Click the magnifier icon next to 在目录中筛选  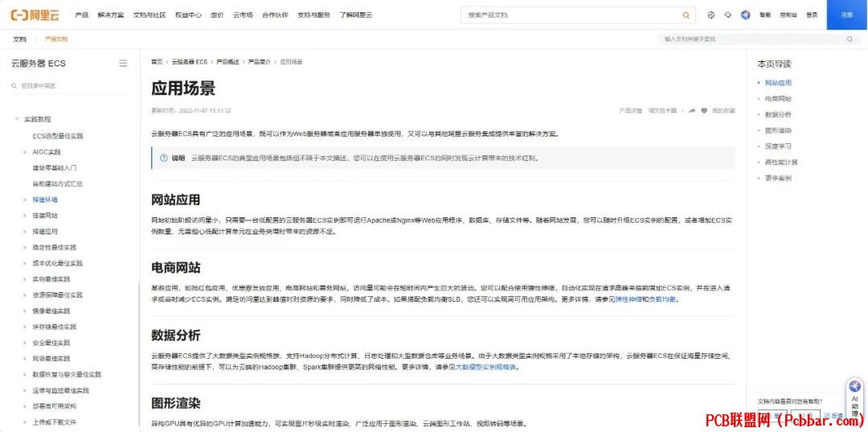(x=14, y=86)
